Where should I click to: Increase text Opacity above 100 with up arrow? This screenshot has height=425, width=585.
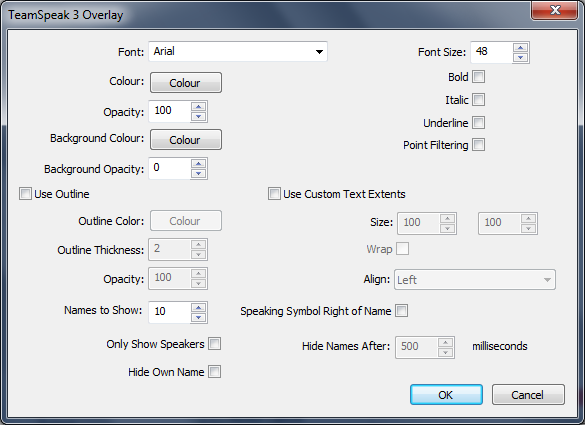pos(198,107)
